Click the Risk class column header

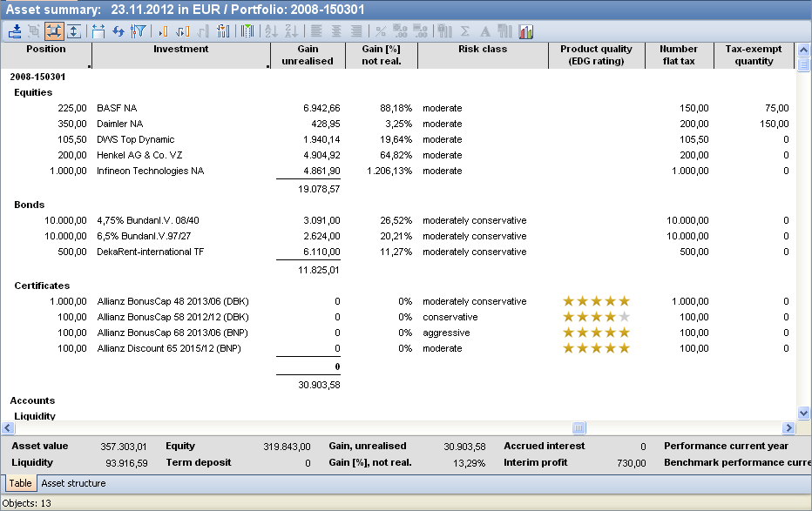pos(482,50)
